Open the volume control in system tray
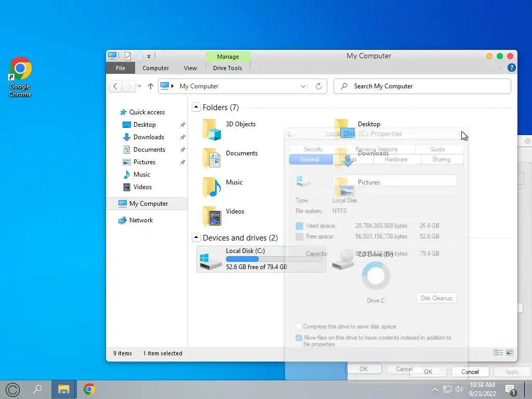The width and height of the screenshot is (532, 399). click(x=459, y=389)
